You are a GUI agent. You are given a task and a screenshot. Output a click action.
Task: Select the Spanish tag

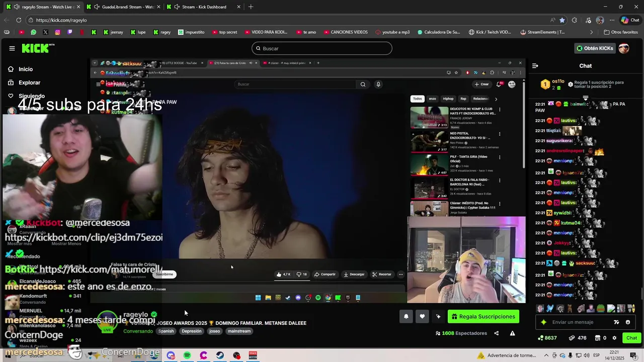click(166, 331)
